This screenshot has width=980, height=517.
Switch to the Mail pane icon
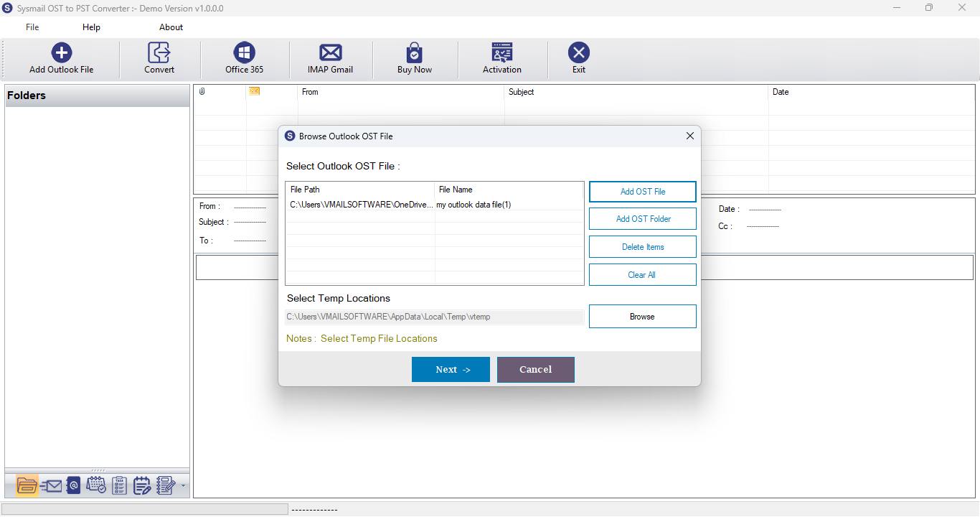pyautogui.click(x=50, y=485)
